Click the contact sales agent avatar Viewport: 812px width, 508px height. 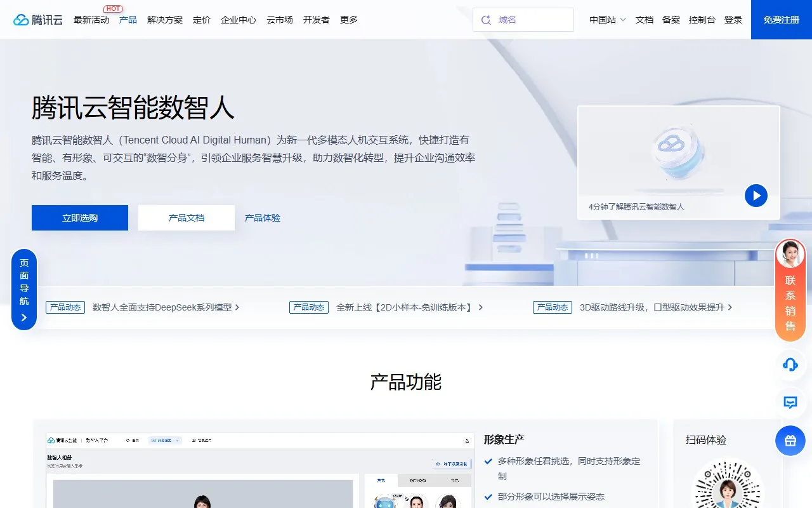pos(790,253)
